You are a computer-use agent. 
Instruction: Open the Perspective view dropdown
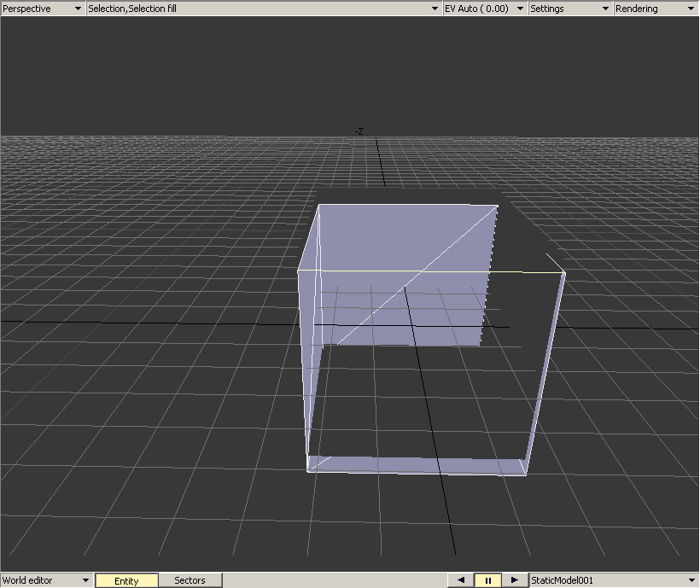click(x=42, y=9)
